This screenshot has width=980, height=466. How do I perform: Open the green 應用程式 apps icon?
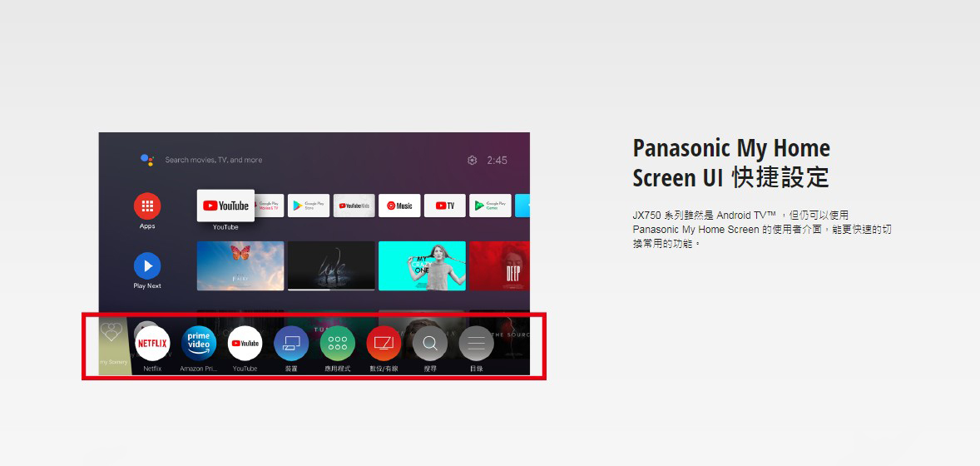[x=338, y=344]
